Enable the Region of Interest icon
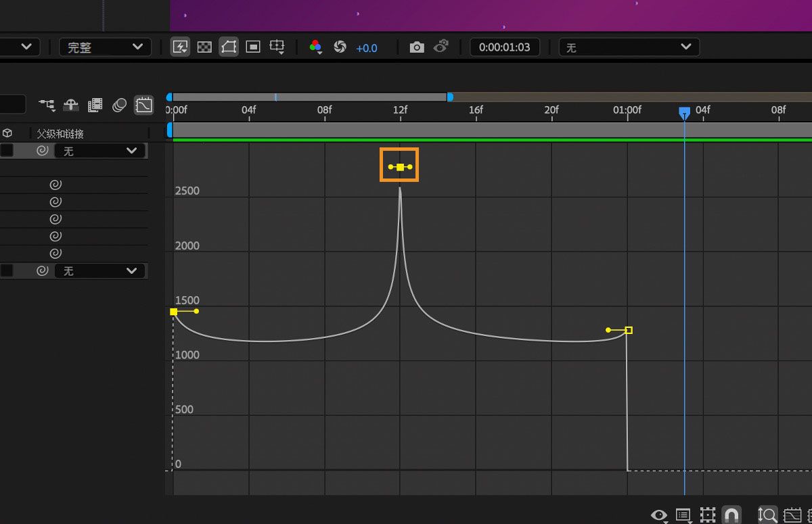This screenshot has width=812, height=524. pyautogui.click(x=253, y=47)
